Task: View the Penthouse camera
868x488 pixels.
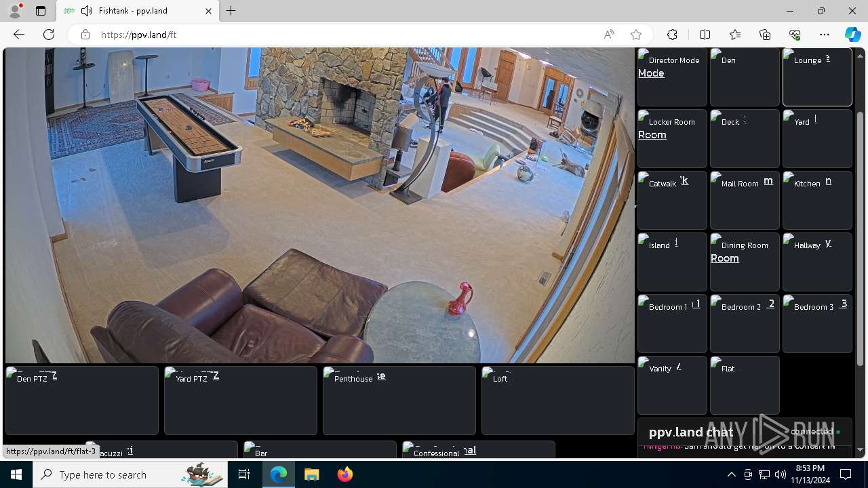Action: 399,401
